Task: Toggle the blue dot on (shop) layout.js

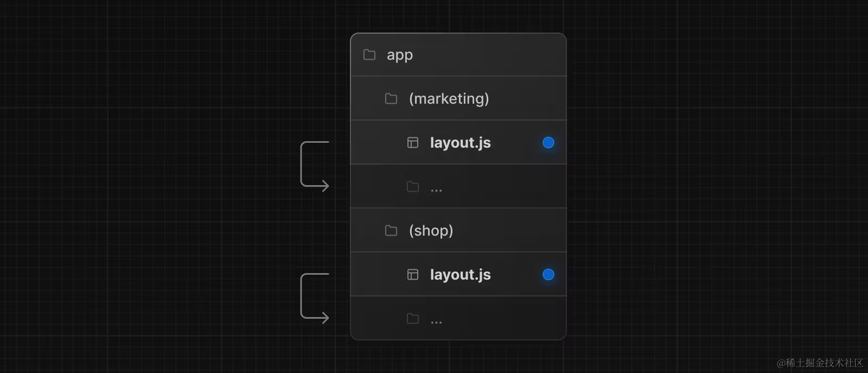Action: [548, 275]
